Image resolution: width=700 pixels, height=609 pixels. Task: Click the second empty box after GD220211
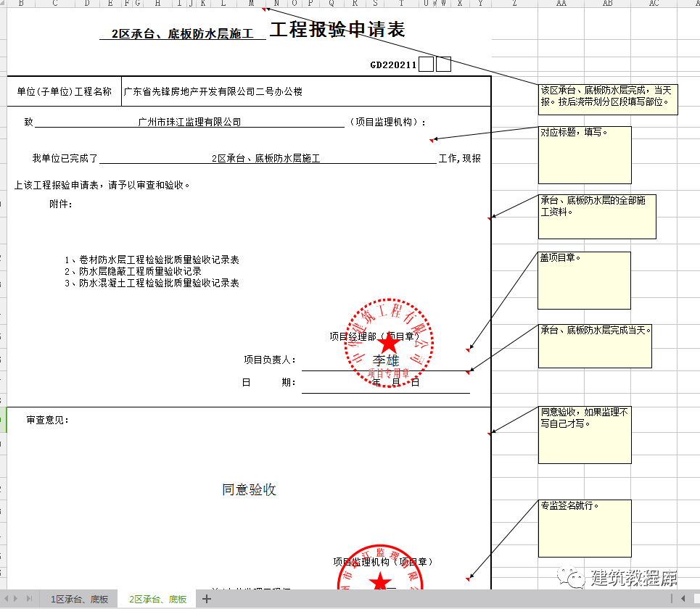443,65
